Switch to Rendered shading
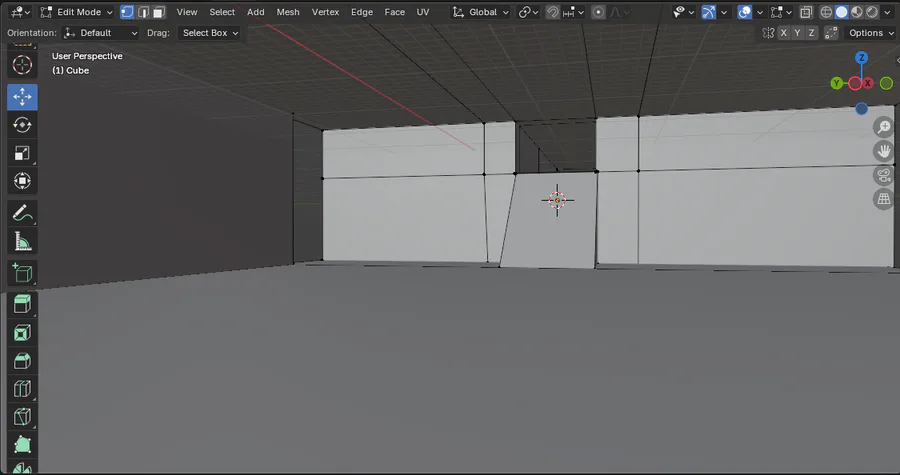The image size is (900, 475). pyautogui.click(x=872, y=12)
